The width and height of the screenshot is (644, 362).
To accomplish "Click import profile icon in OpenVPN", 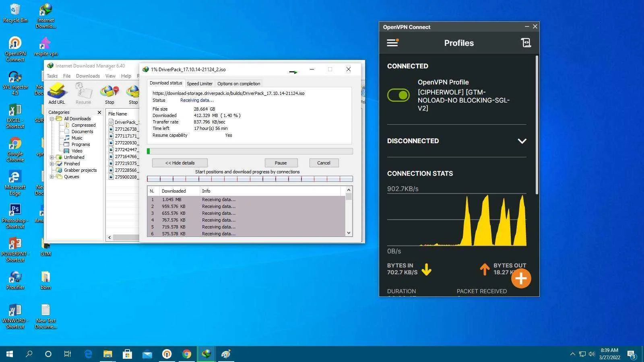I will tap(526, 43).
